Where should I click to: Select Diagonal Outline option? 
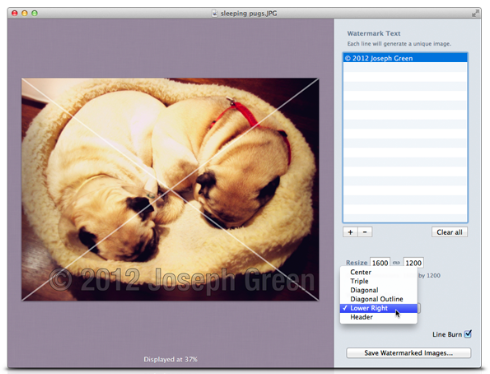coord(378,299)
